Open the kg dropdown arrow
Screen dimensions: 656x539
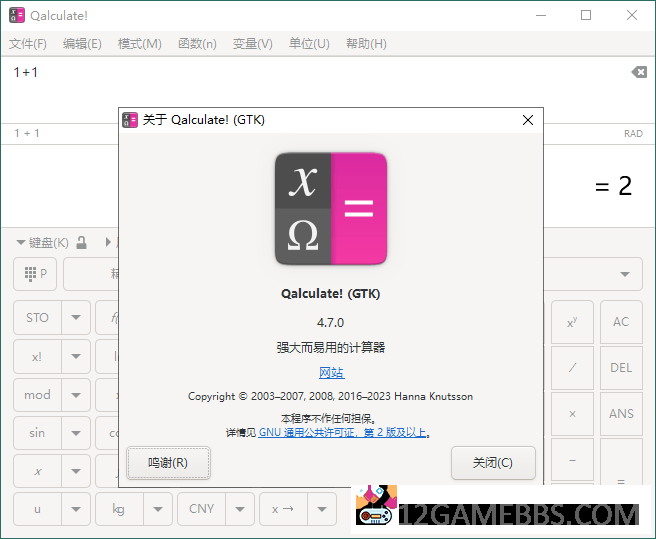158,509
